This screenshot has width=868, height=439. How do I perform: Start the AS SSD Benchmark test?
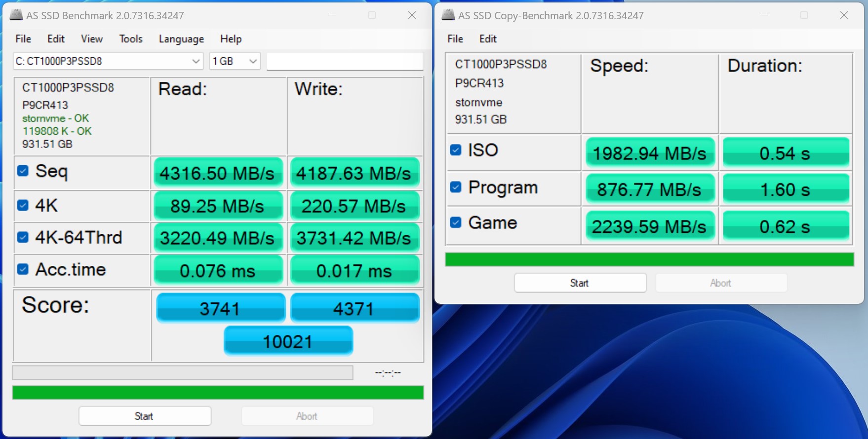pyautogui.click(x=145, y=416)
